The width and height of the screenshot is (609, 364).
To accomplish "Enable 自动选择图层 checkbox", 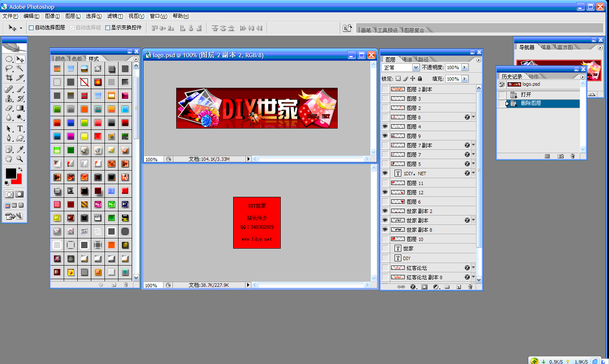I will 31,28.
